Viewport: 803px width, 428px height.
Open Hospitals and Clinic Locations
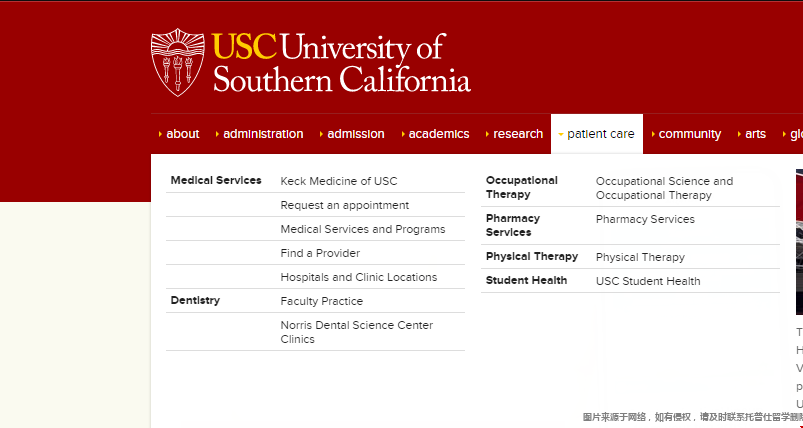point(358,277)
